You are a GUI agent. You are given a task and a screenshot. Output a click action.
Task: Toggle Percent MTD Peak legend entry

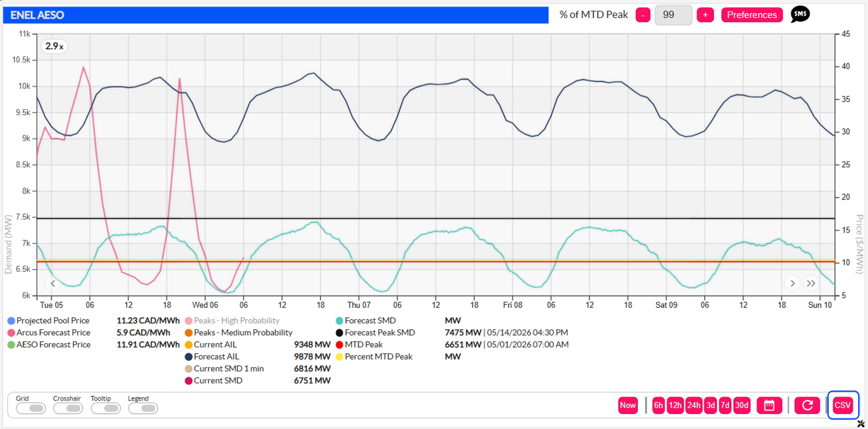click(374, 357)
